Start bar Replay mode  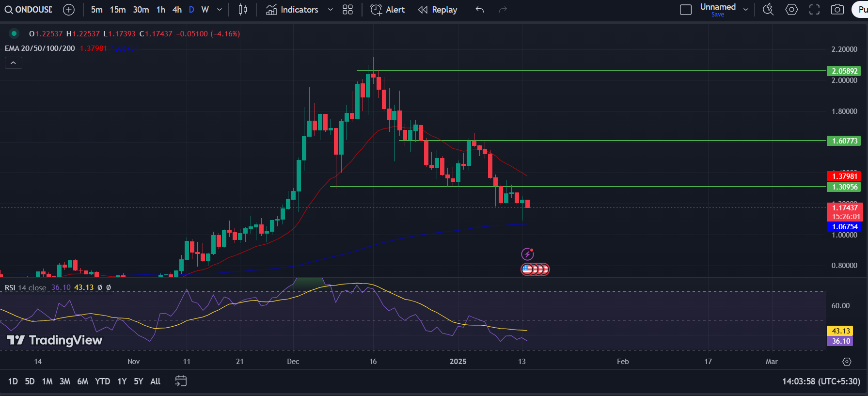[438, 10]
